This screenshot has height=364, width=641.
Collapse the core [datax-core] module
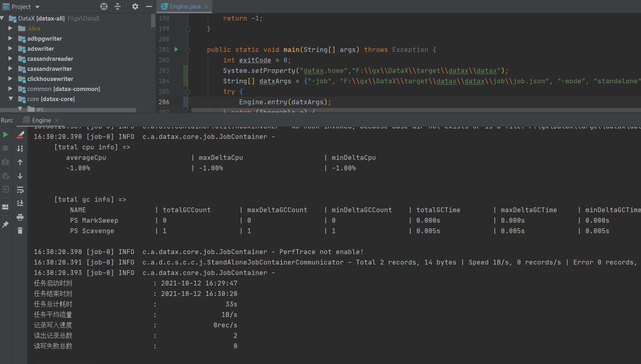point(10,99)
